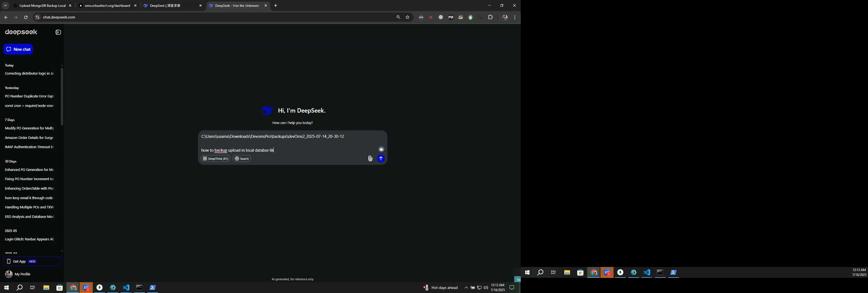The image size is (868, 293).
Task: Open Visual Studio Code in the primary taskbar
Action: 126,287
